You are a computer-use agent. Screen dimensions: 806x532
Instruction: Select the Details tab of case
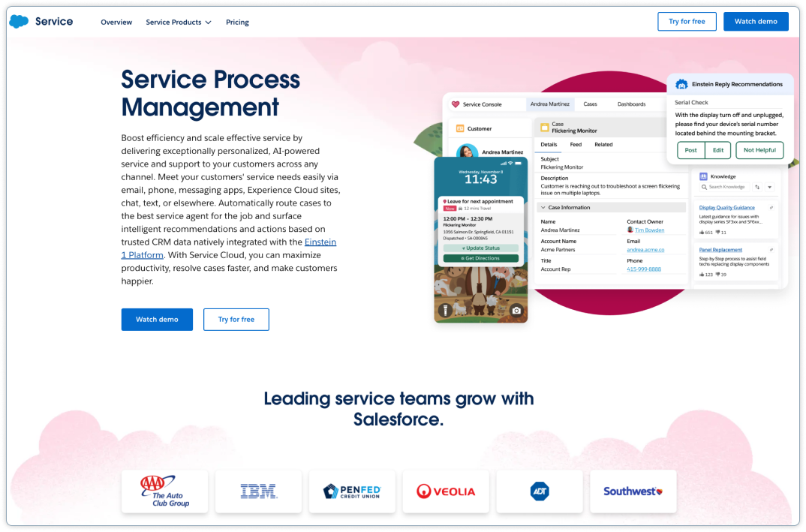point(549,144)
